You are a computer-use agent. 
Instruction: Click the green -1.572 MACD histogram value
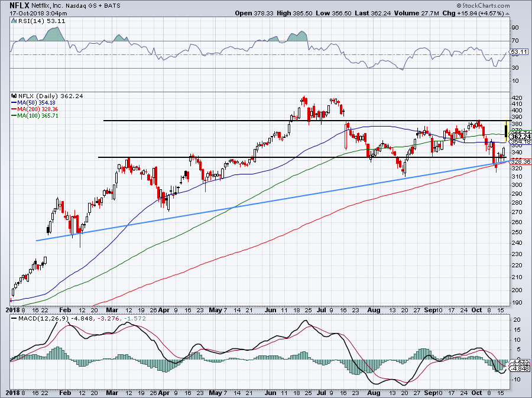click(135, 319)
